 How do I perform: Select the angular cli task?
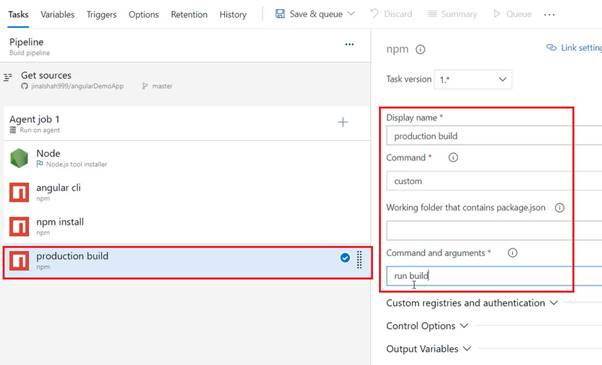click(x=187, y=192)
